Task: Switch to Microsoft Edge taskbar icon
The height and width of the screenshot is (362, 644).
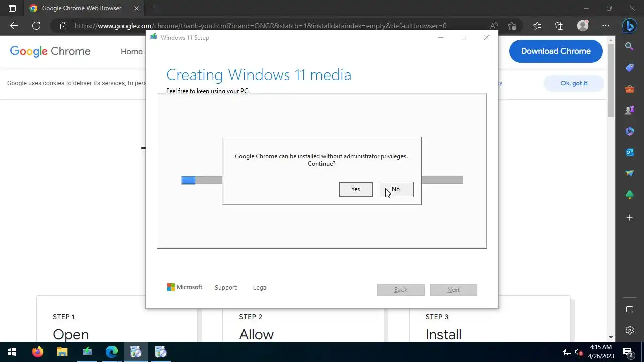Action: (111, 352)
